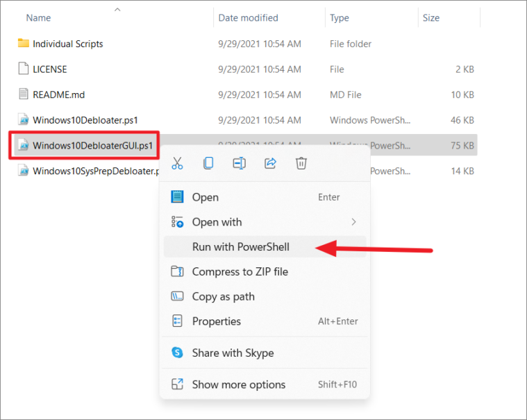Select the Windows10Debloater.ps1 file name
527x420 pixels.
tap(85, 120)
